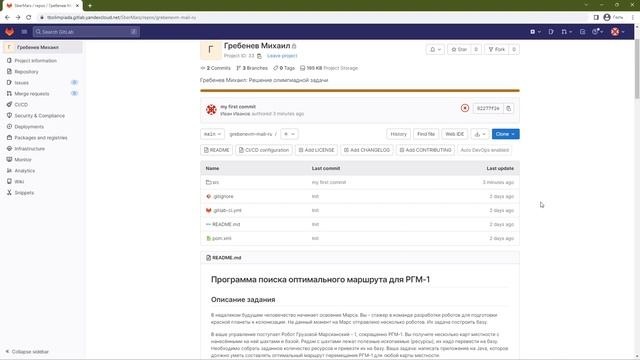Click the Leave project link
640x360 pixels.
tap(282, 56)
